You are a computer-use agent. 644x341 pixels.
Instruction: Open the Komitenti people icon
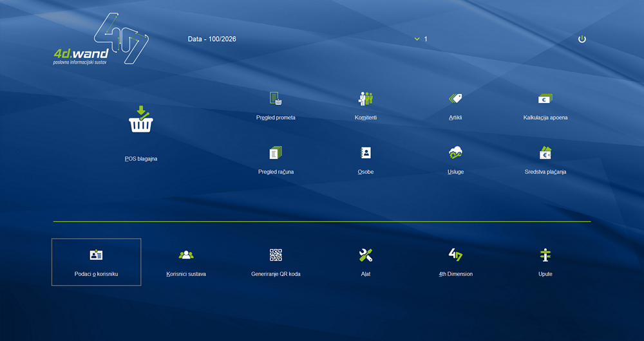(366, 98)
